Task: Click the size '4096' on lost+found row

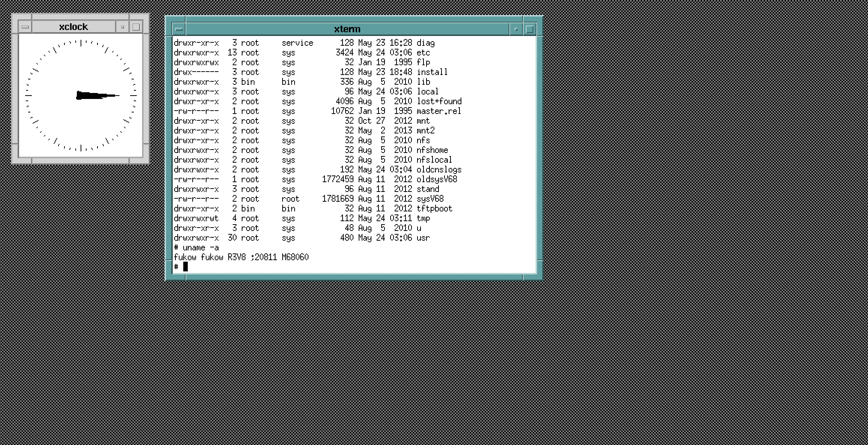Action: click(x=345, y=101)
